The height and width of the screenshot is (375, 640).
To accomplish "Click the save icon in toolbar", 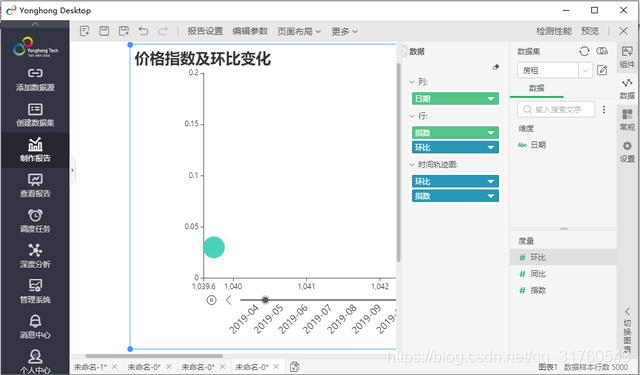I will [104, 31].
